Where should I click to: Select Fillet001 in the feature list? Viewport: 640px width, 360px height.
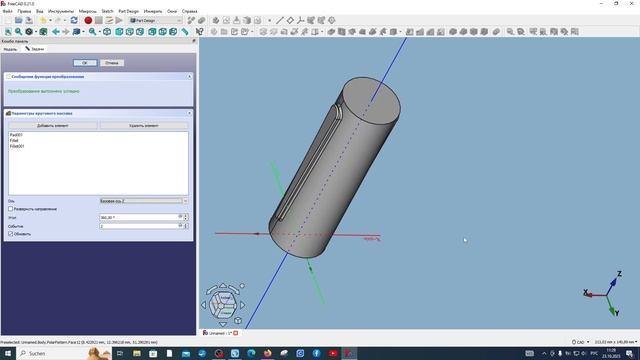click(17, 146)
